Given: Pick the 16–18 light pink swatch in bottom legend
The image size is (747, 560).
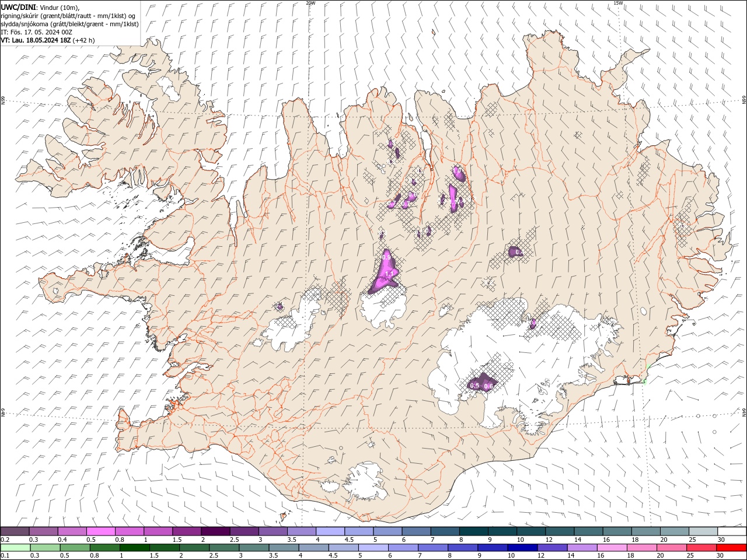Looking at the screenshot, I should pyautogui.click(x=613, y=548).
